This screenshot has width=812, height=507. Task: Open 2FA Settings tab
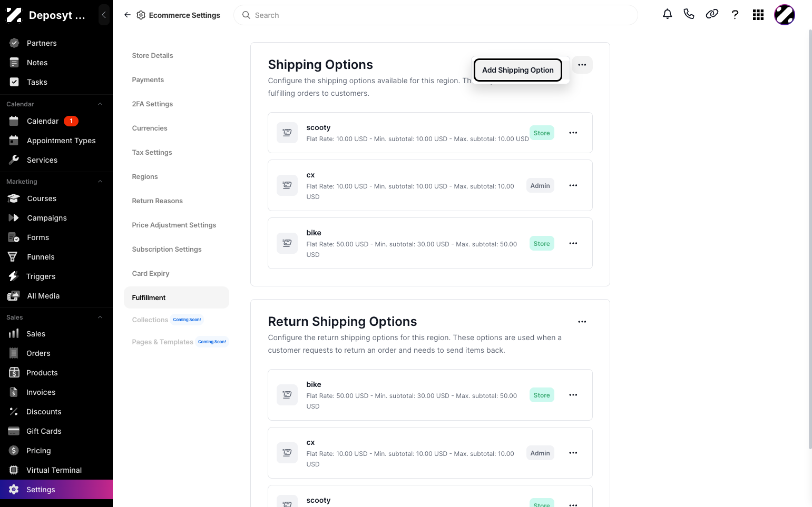(152, 104)
